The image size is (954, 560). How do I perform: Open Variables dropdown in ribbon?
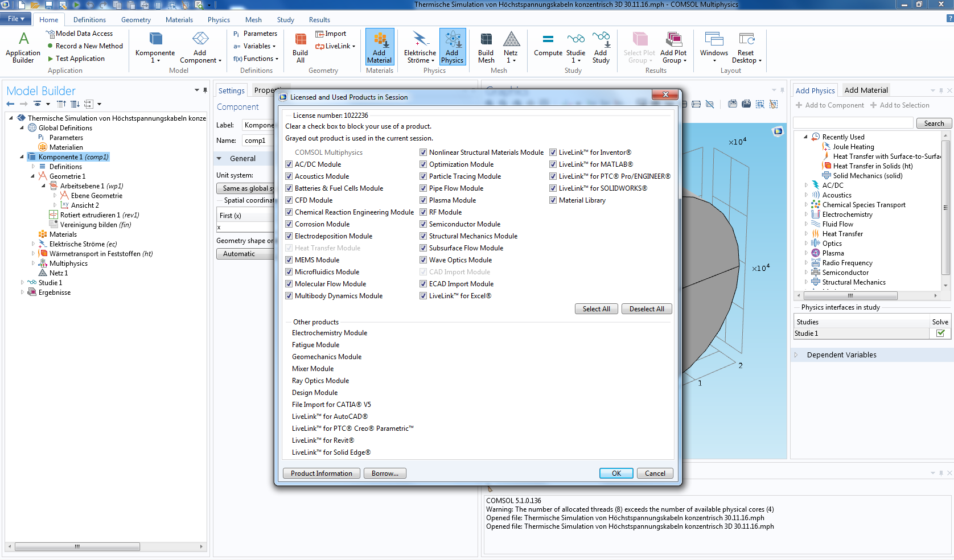point(254,46)
